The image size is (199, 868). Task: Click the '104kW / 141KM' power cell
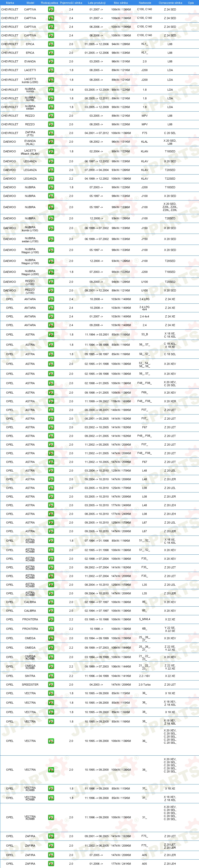click(121, 676)
